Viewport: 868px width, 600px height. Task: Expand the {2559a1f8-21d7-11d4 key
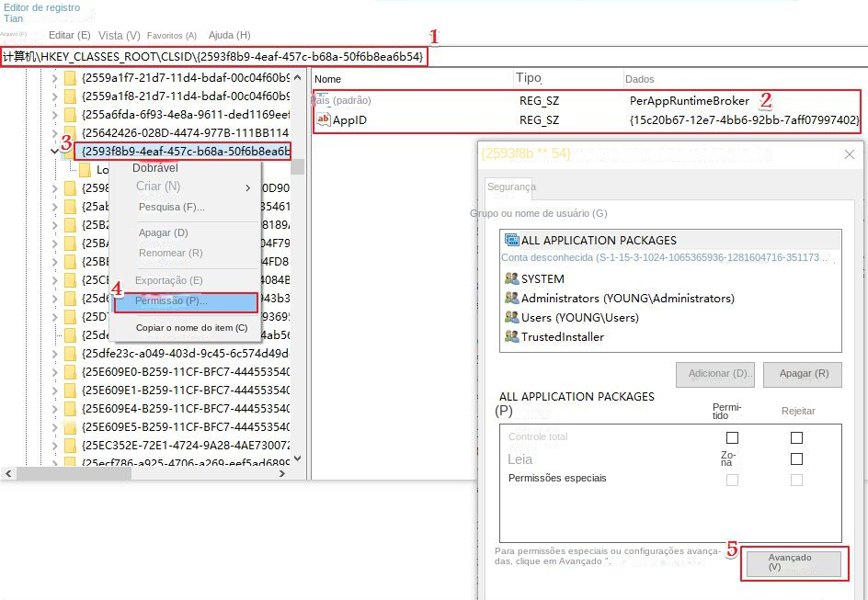54,96
